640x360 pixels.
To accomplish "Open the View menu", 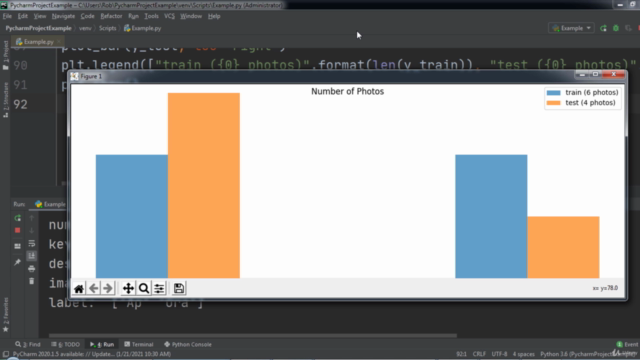I will click(40, 16).
